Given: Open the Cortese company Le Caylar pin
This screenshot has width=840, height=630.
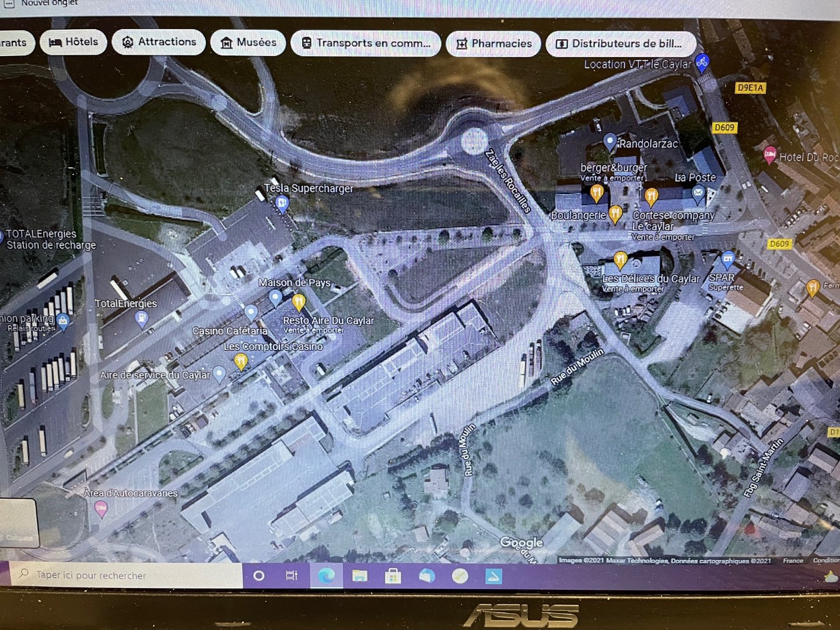Looking at the screenshot, I should click(652, 197).
